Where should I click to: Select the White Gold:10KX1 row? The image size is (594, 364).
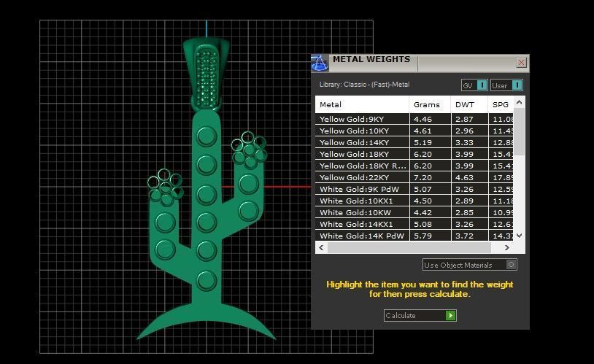(x=414, y=201)
